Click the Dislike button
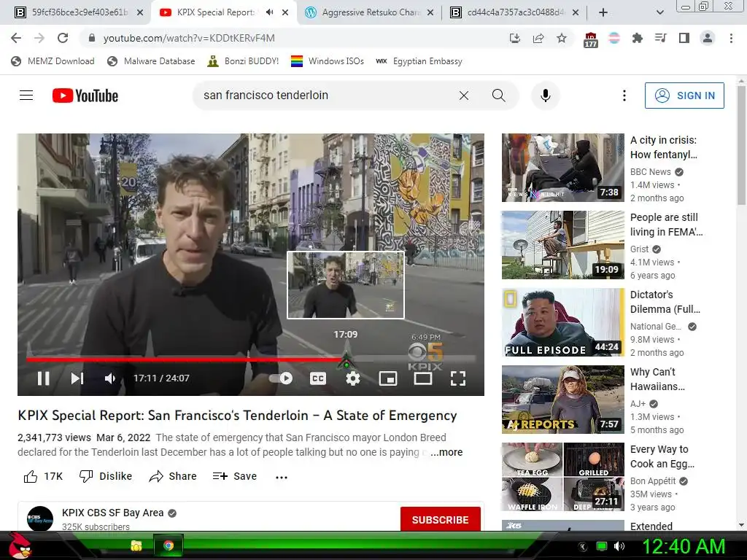The image size is (747, 560). coord(106,476)
